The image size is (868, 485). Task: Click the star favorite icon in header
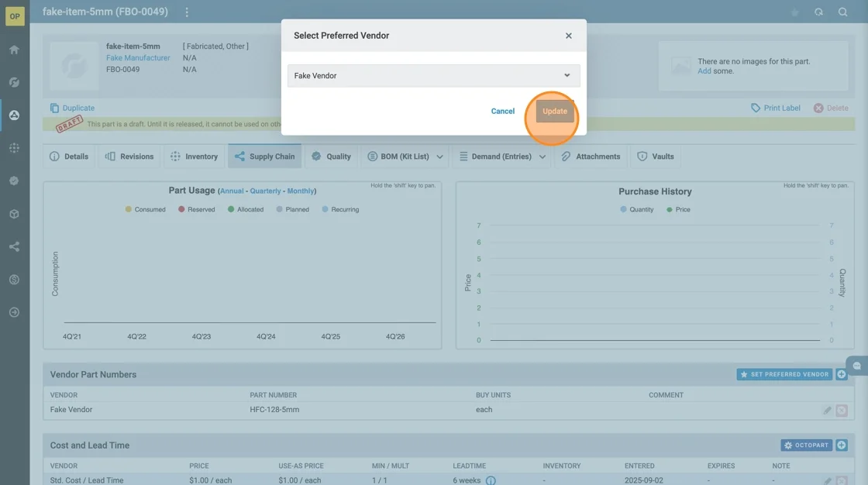pyautogui.click(x=794, y=12)
